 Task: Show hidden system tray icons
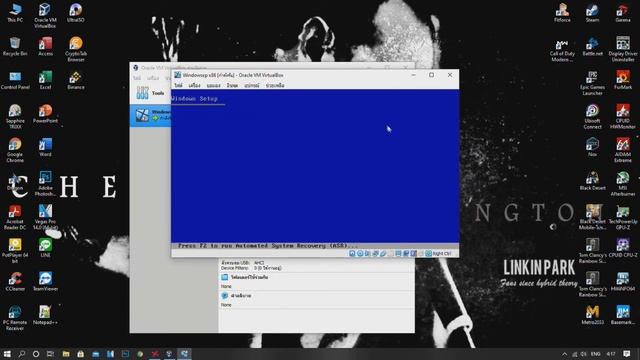click(x=564, y=354)
